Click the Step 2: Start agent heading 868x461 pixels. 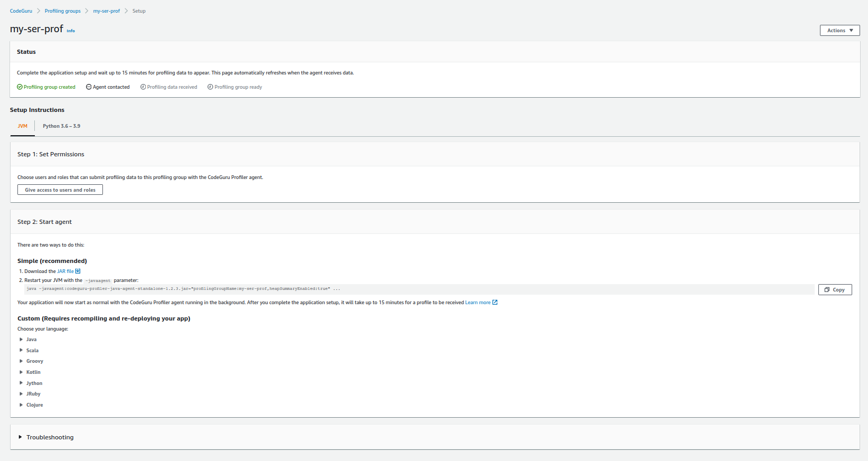click(x=44, y=222)
